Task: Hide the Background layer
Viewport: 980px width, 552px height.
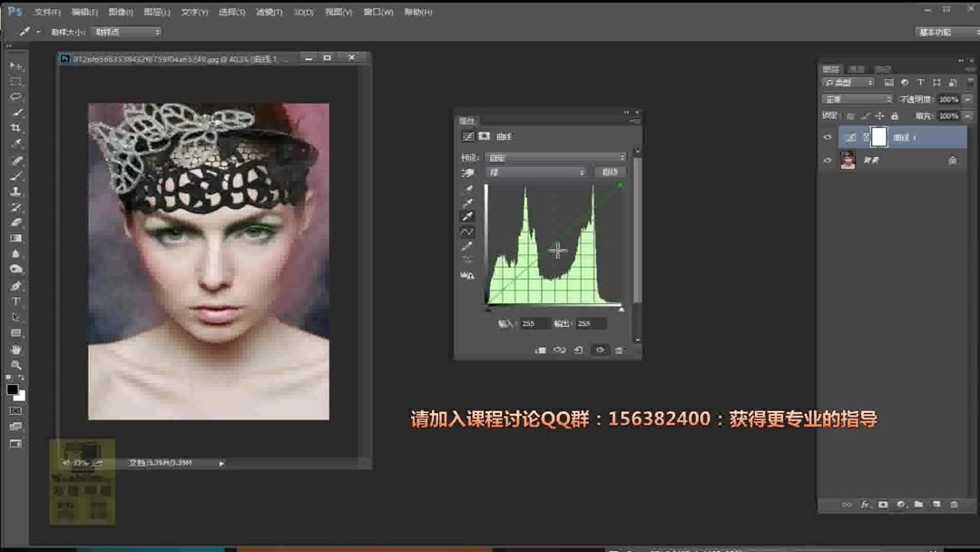Action: coord(827,161)
